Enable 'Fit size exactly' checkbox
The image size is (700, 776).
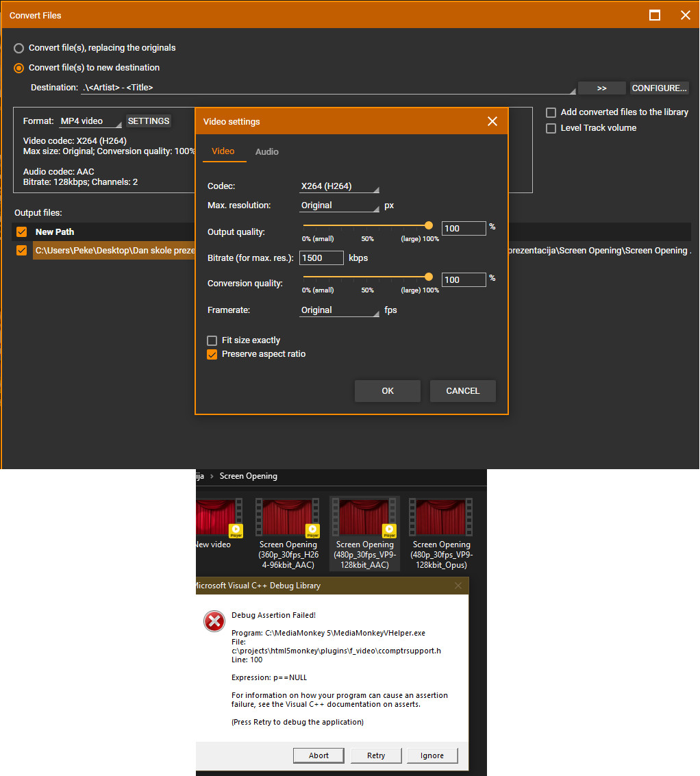click(212, 340)
